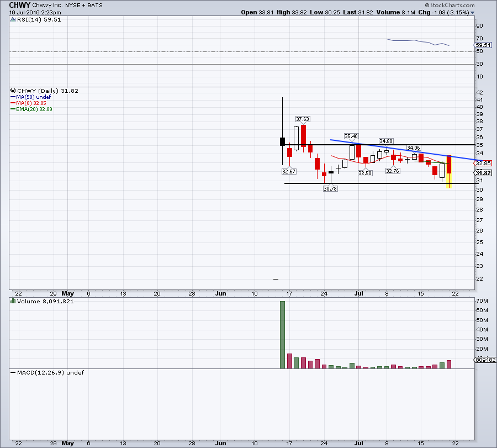Click the 'Volume 8.1M' value in header
The width and height of the screenshot is (497, 448).
[x=395, y=12]
